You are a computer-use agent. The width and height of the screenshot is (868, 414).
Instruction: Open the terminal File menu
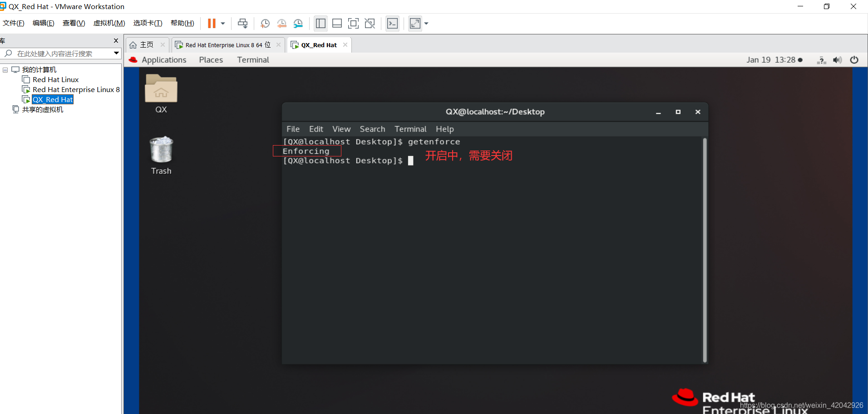pyautogui.click(x=293, y=129)
